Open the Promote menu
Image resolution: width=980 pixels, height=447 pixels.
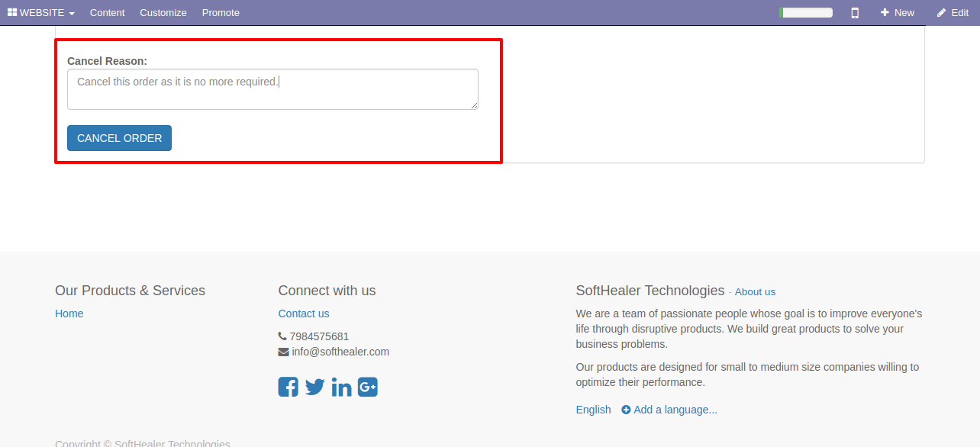click(221, 12)
